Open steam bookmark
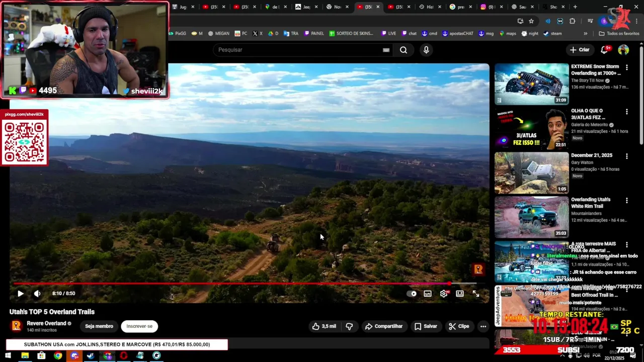 click(x=552, y=34)
